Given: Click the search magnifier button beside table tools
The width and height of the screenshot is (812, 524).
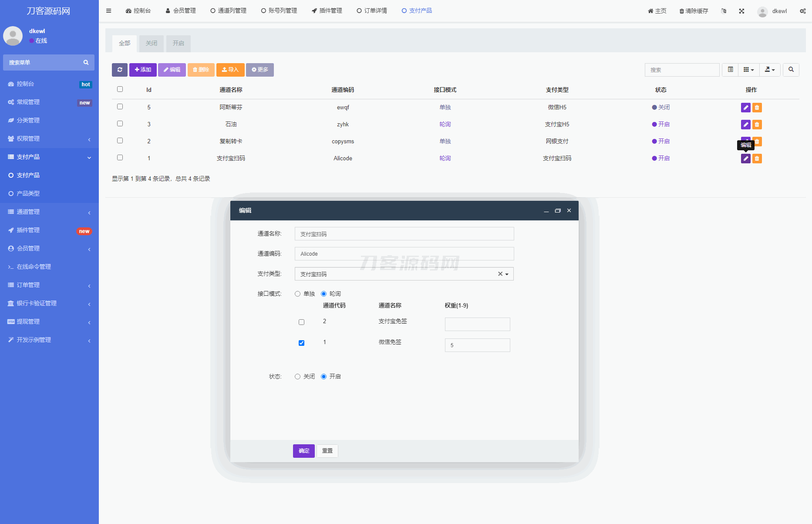Looking at the screenshot, I should [x=791, y=70].
